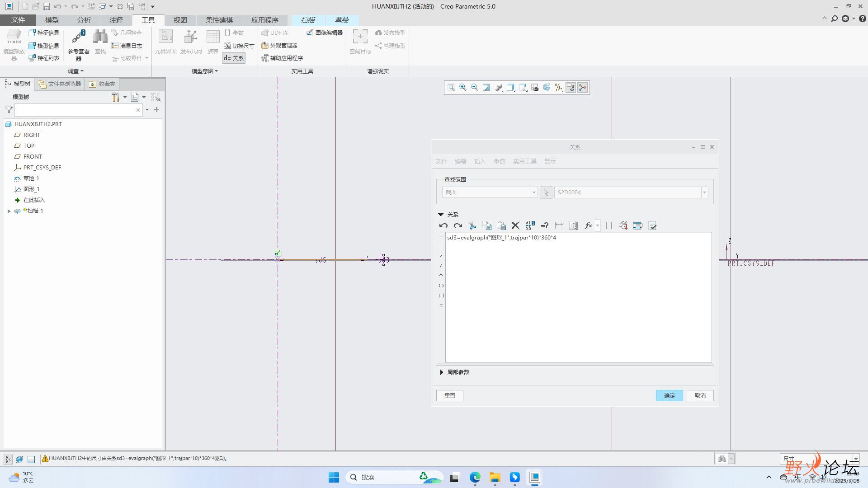868x488 pixels.
Task: Click Repaint icon in graphics toolbar
Action: click(486, 87)
